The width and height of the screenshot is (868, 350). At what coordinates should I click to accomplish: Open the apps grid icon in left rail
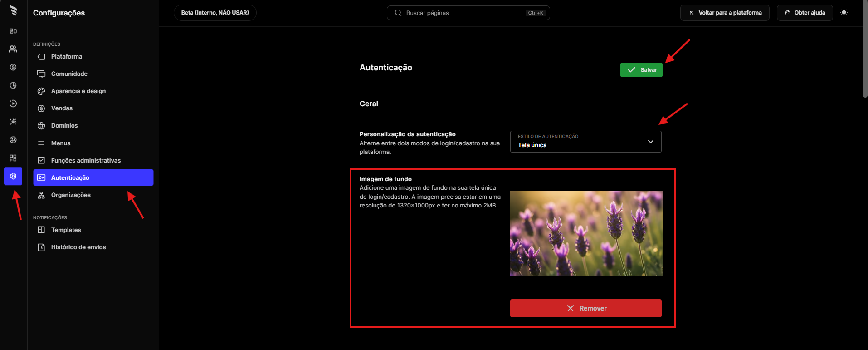(x=13, y=158)
